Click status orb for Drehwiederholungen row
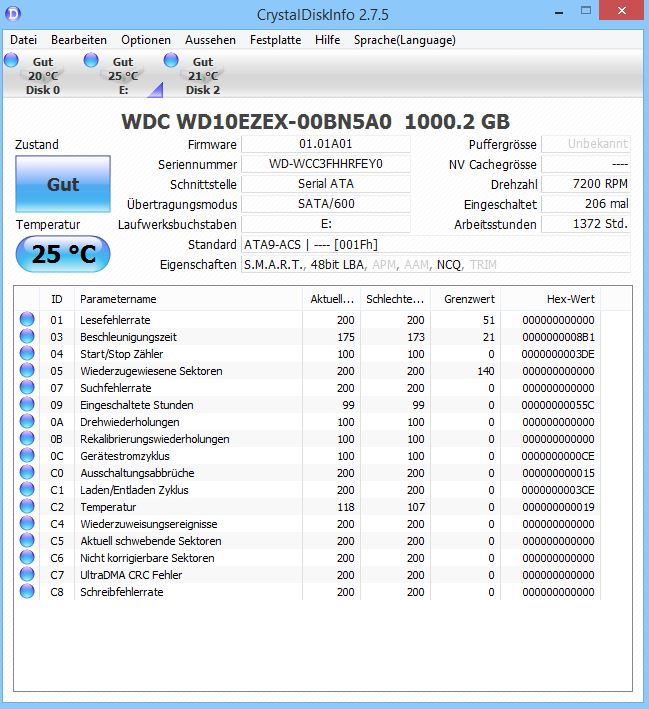Viewport: 649px width, 709px height. [27, 421]
